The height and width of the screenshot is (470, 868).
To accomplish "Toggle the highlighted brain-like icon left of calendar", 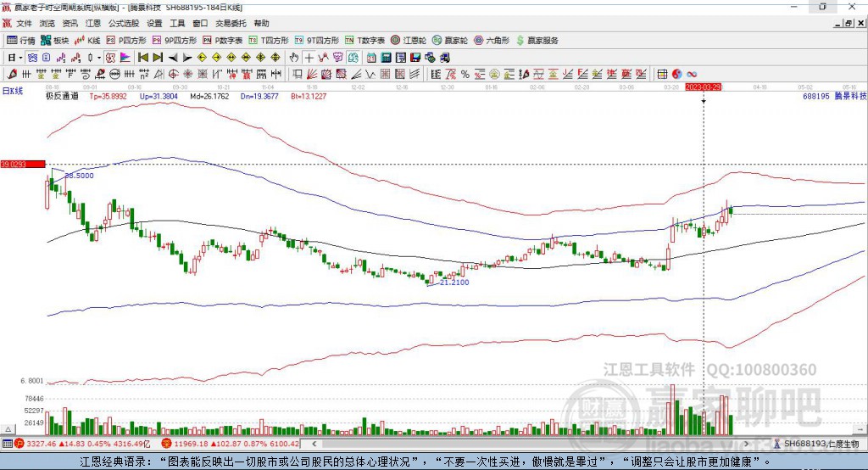I will coord(353,58).
